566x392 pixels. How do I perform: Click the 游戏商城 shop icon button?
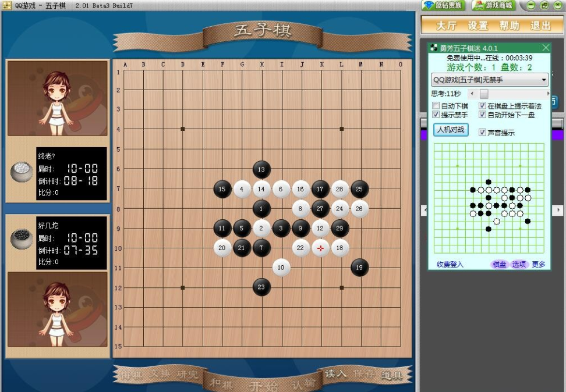pos(493,5)
